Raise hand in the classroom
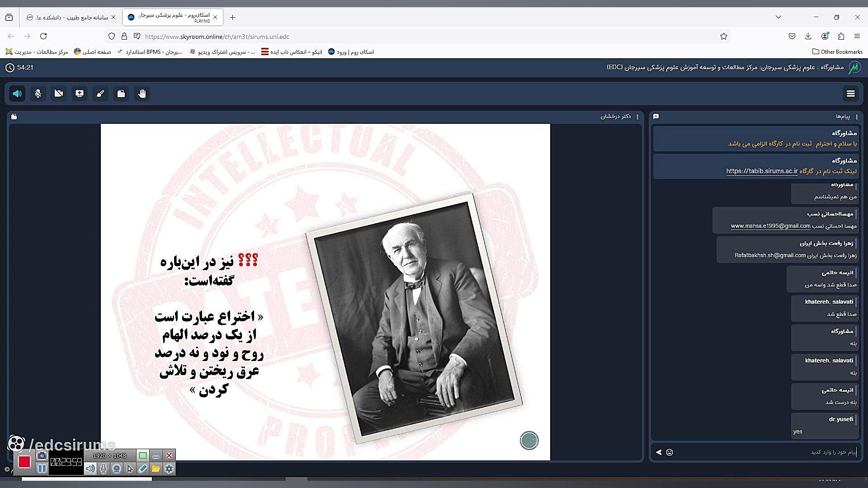The image size is (868, 488). click(142, 94)
